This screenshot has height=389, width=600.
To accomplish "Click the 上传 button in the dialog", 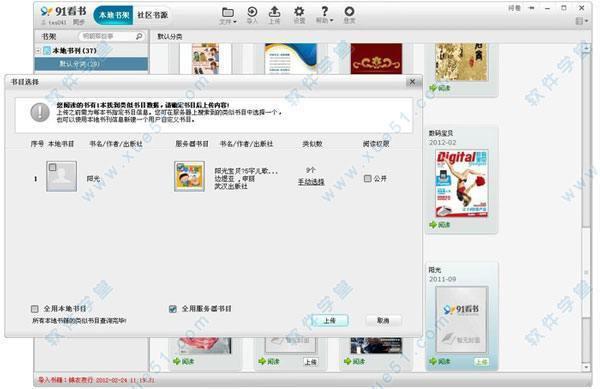I will coord(329,321).
